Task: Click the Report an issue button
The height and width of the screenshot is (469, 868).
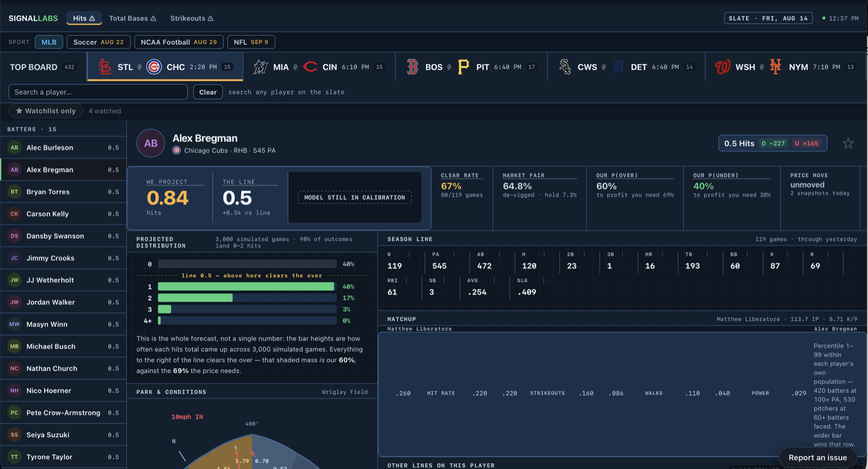Action: pos(818,458)
